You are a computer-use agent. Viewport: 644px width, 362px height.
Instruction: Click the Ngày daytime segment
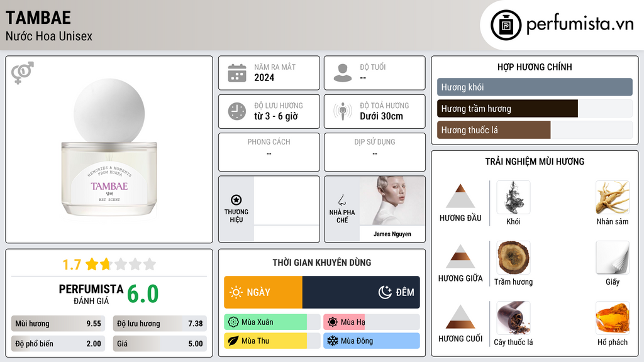point(264,292)
